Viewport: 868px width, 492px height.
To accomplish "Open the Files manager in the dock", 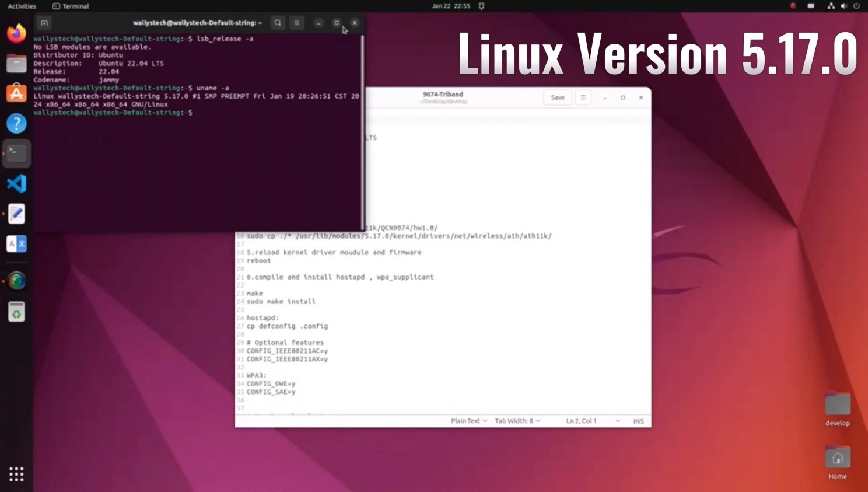I will coord(16,63).
